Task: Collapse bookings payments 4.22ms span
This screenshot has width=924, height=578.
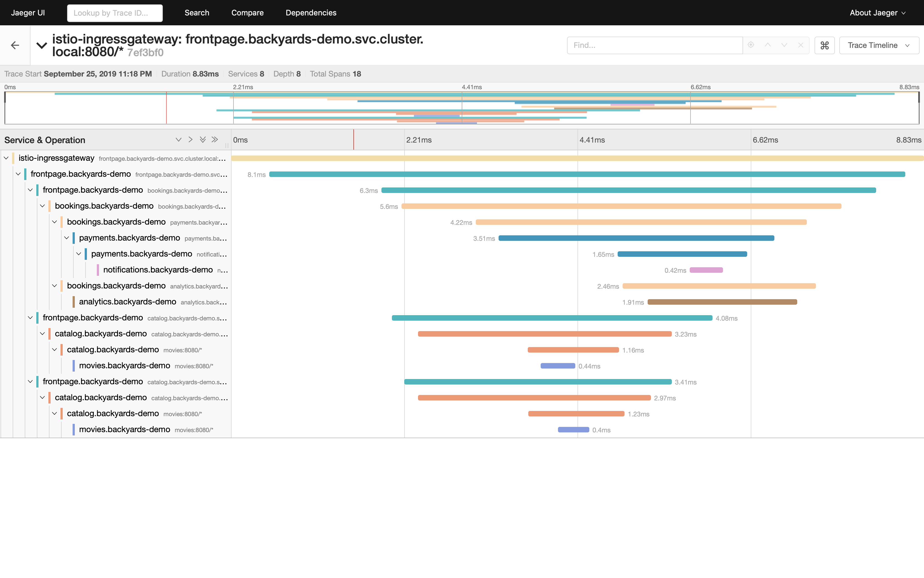Action: 55,222
